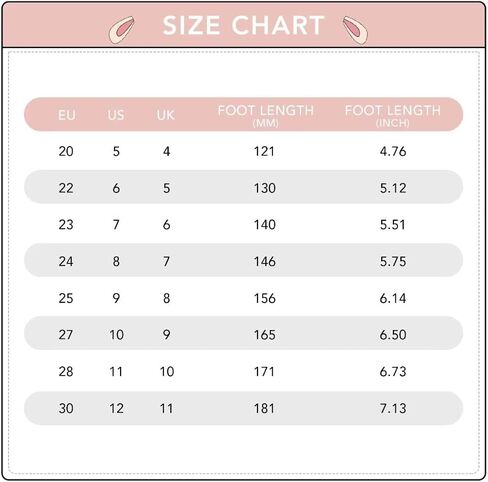Click the right ballet shoe icon
The width and height of the screenshot is (488, 482).
coord(355,30)
